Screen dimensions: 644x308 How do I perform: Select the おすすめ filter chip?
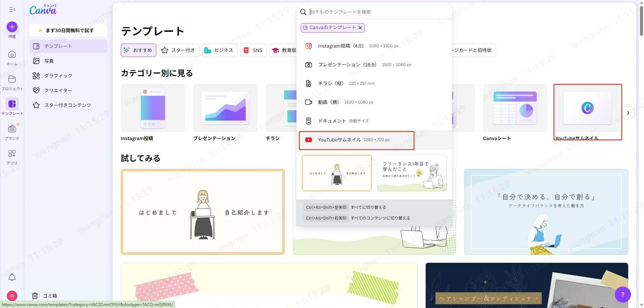(x=138, y=50)
